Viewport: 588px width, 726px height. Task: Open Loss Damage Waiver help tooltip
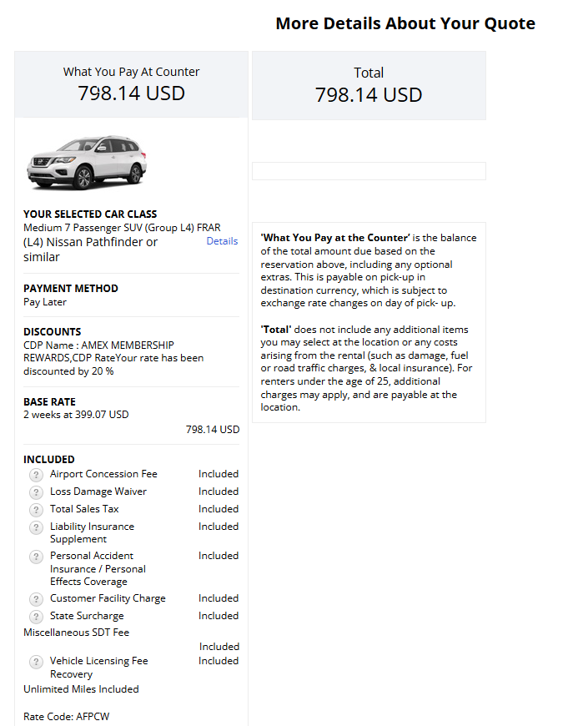[x=36, y=492]
